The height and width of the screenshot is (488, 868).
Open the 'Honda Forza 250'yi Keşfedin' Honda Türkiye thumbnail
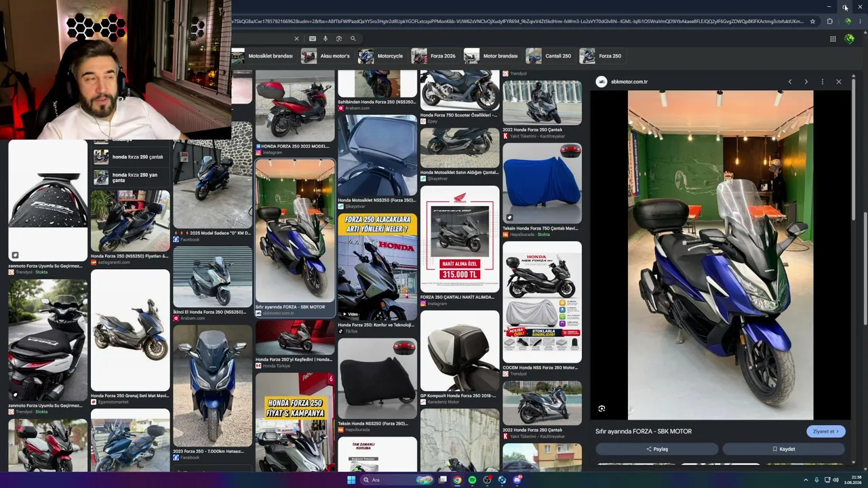(x=295, y=338)
